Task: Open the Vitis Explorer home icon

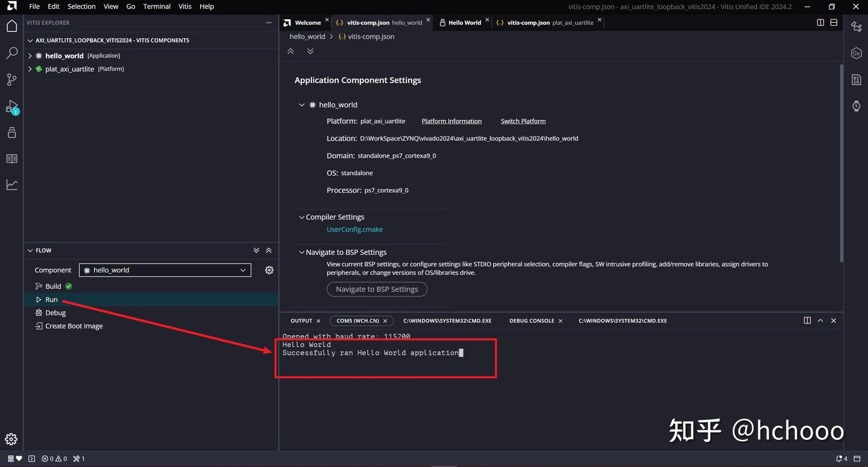Action: coord(11,26)
